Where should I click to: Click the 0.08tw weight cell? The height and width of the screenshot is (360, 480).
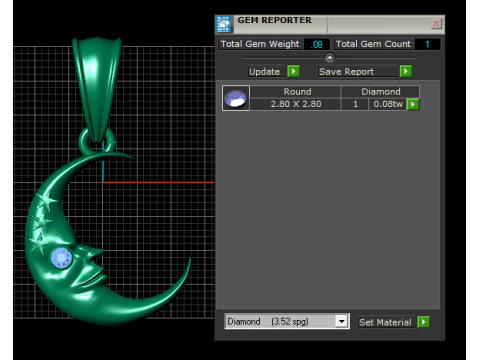click(388, 104)
